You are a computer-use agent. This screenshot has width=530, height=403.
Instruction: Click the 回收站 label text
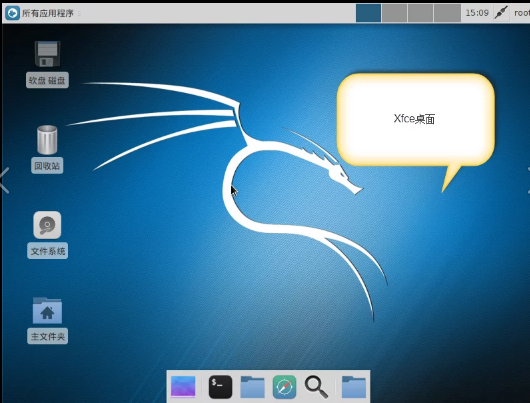[47, 166]
